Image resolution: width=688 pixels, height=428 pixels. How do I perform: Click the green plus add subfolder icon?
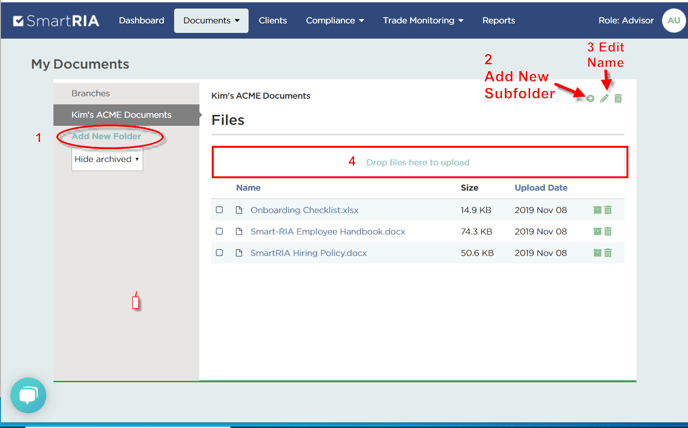click(x=591, y=98)
